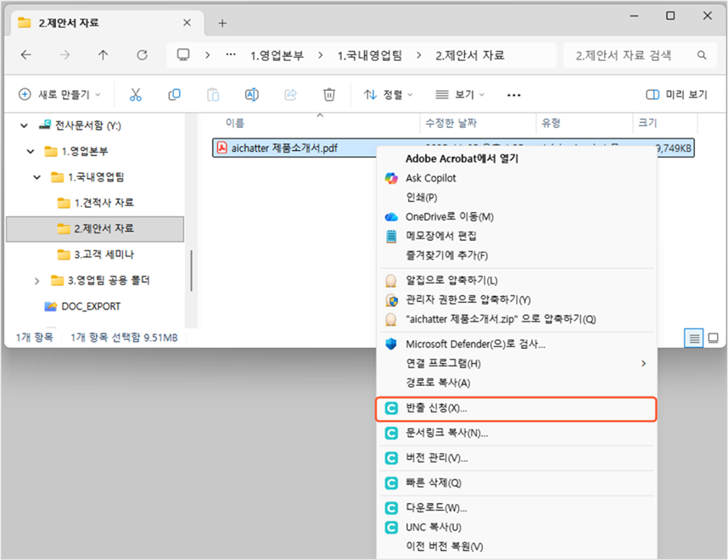The height and width of the screenshot is (560, 728).
Task: Open the 정렬 sort dropdown
Action: click(x=388, y=95)
